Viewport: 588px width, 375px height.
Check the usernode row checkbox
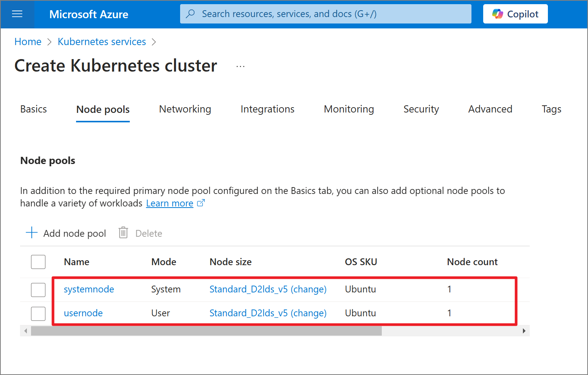(38, 314)
